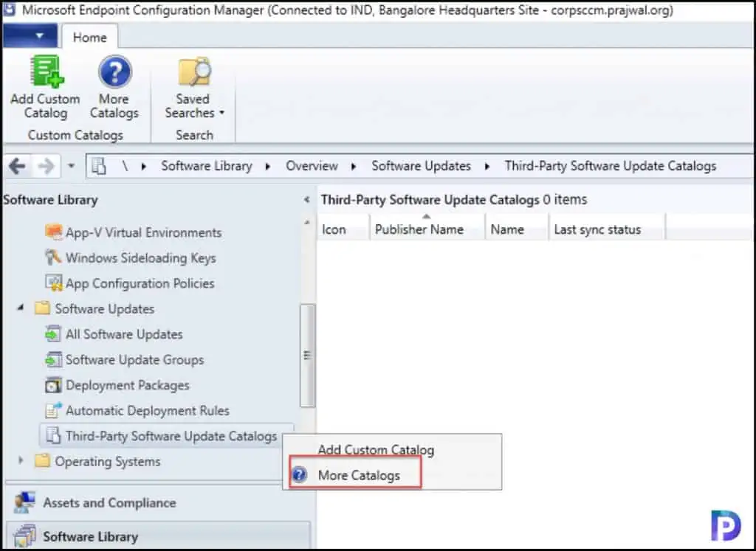
Task: Select Software Updates tree folder label
Action: [105, 309]
